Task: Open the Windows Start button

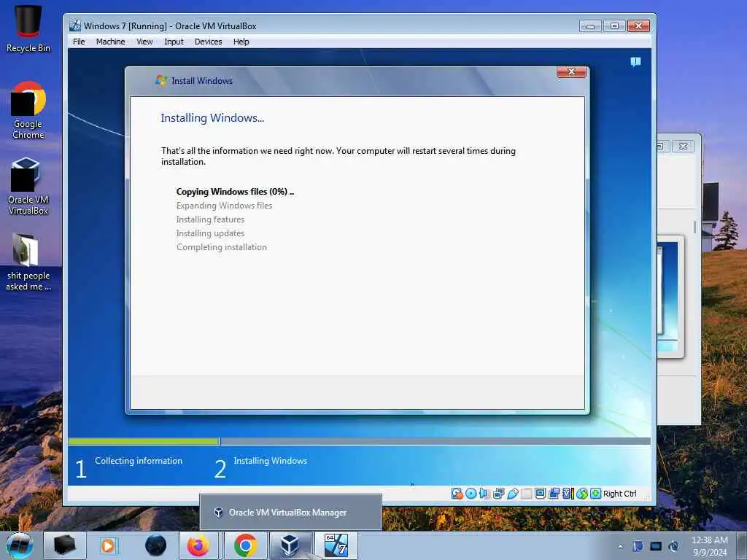Action: [20, 545]
